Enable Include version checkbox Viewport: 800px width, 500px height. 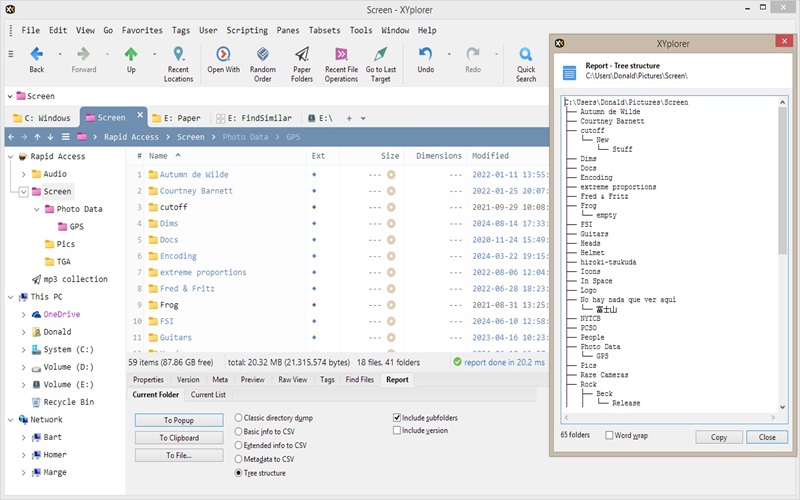pos(396,431)
